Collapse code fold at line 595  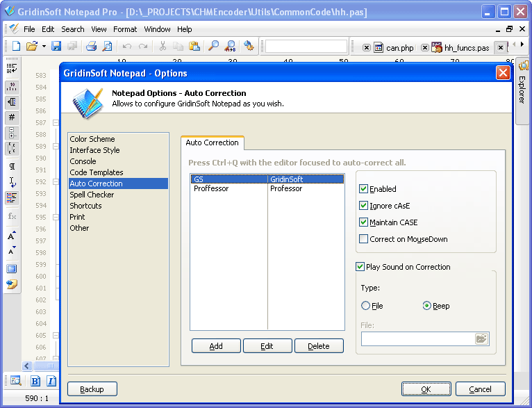click(x=56, y=217)
